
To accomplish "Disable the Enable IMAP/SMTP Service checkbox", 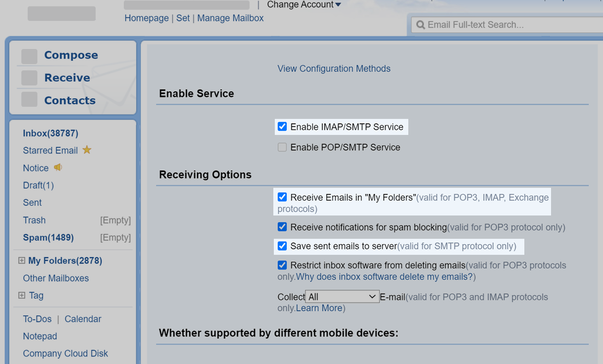I will pyautogui.click(x=282, y=126).
